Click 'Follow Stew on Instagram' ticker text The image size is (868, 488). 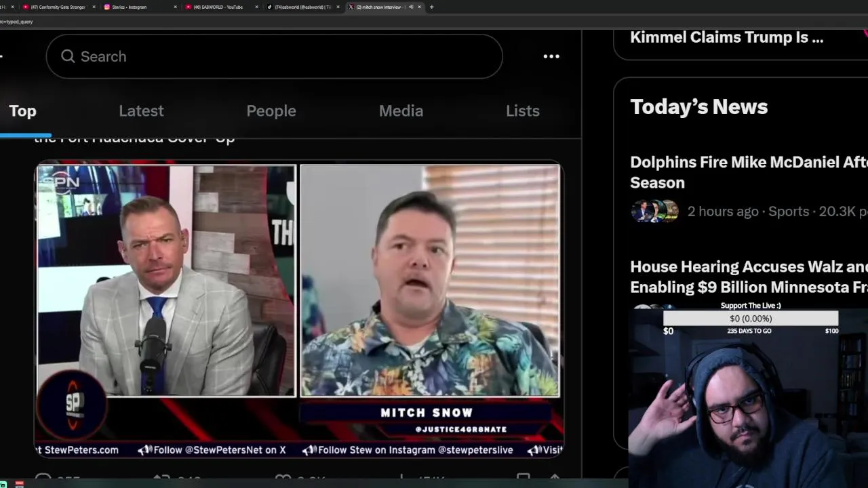tap(415, 450)
